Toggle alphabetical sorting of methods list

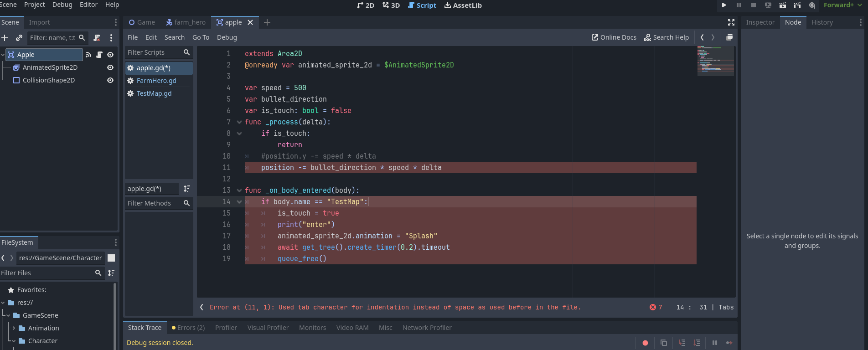tap(187, 189)
